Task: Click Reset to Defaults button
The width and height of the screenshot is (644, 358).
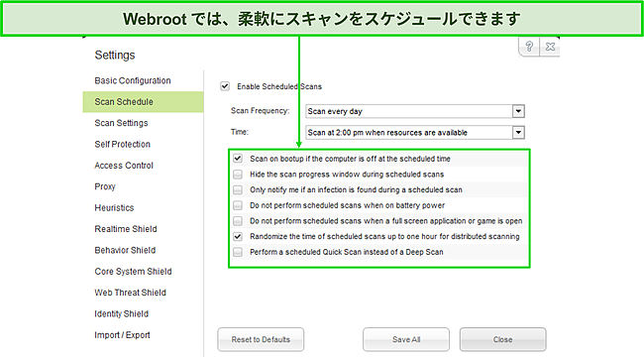Action: click(261, 339)
